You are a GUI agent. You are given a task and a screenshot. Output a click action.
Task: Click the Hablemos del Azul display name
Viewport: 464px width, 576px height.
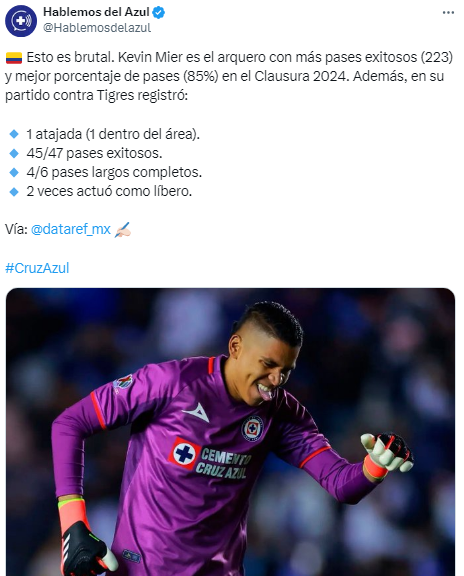[x=96, y=12]
